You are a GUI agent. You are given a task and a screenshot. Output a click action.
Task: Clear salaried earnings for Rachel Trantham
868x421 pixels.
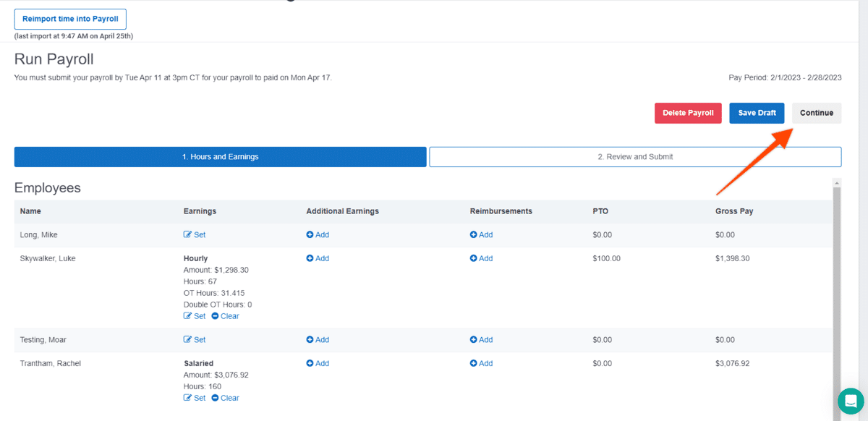[225, 398]
